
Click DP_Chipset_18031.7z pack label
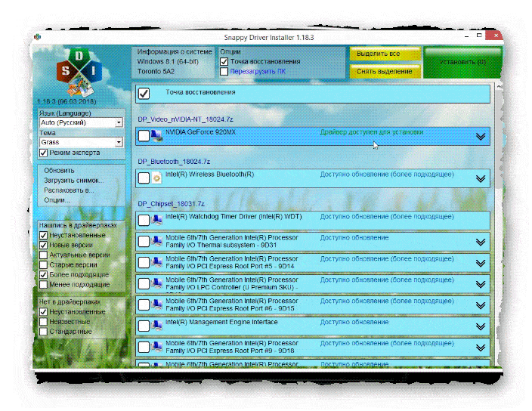pyautogui.click(x=171, y=204)
